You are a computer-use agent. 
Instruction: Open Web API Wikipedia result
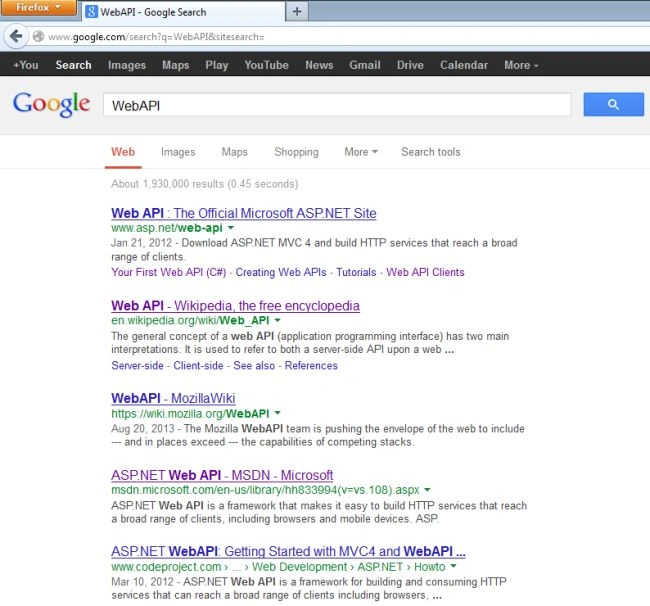point(235,306)
